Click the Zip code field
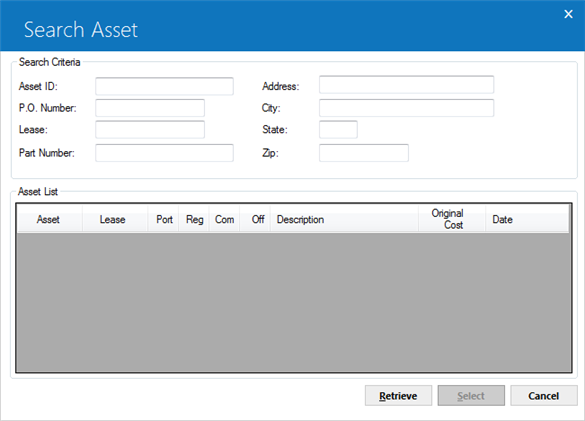 pos(364,153)
